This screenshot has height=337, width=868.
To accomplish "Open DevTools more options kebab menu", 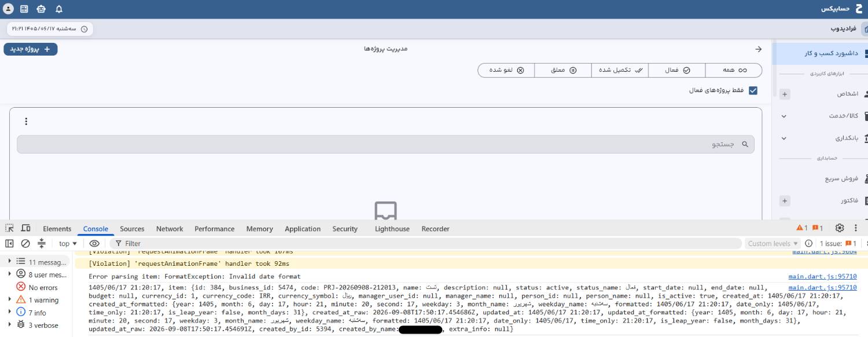I will [856, 228].
